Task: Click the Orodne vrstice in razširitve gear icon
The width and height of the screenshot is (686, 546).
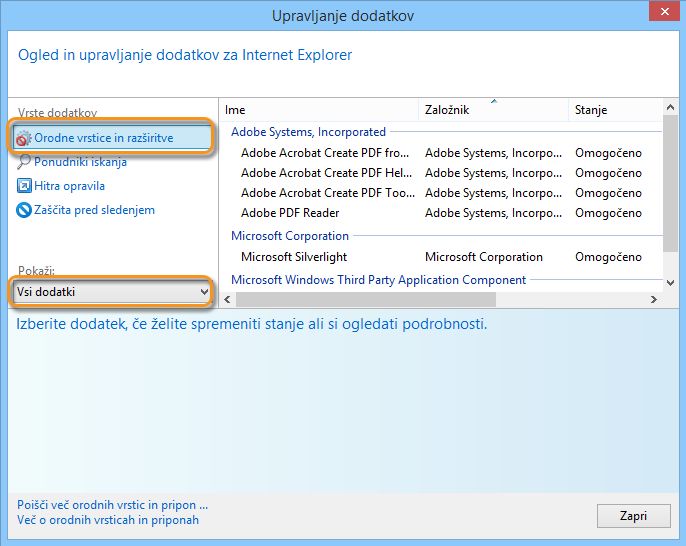Action: click(24, 138)
